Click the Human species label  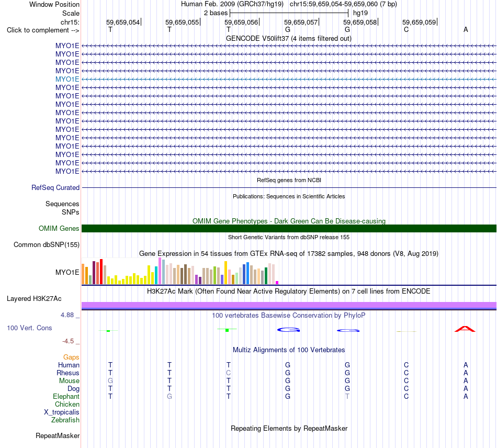click(x=69, y=365)
